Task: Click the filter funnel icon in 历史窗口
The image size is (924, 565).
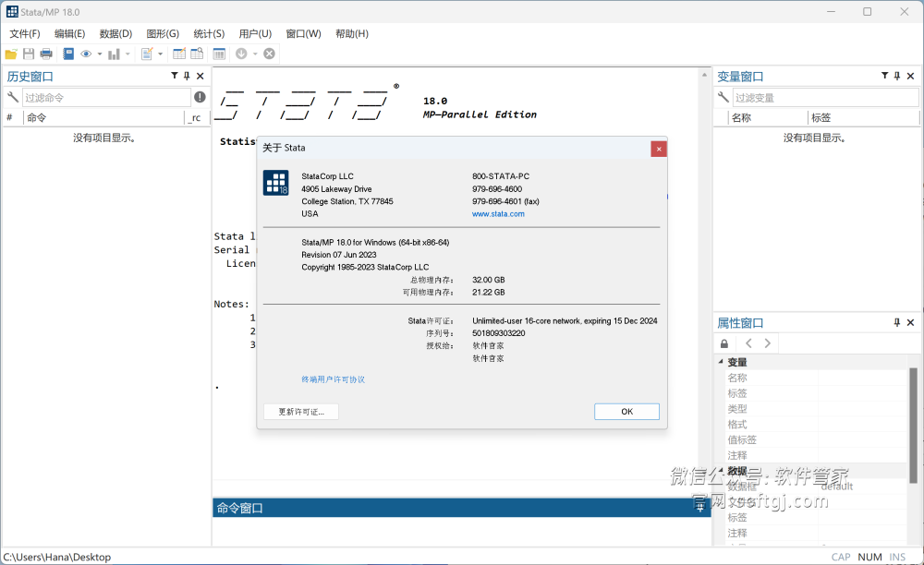Action: [175, 76]
